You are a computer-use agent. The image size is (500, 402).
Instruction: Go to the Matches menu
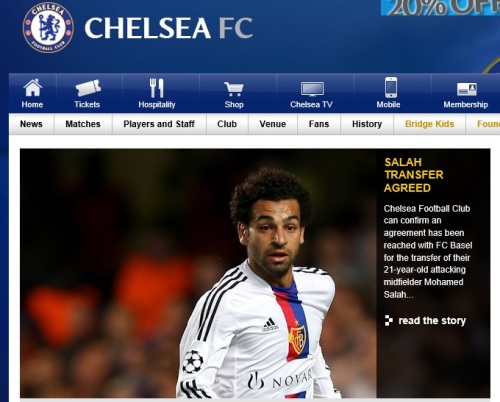pyautogui.click(x=83, y=124)
